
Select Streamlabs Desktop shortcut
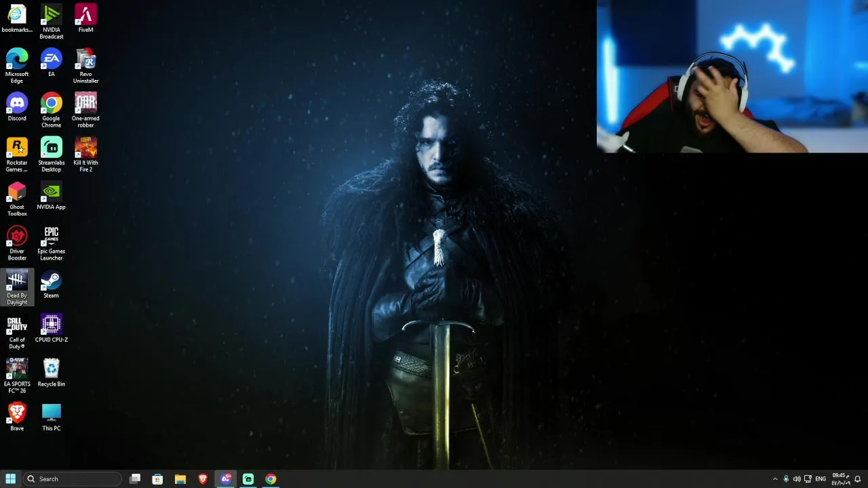(51, 155)
